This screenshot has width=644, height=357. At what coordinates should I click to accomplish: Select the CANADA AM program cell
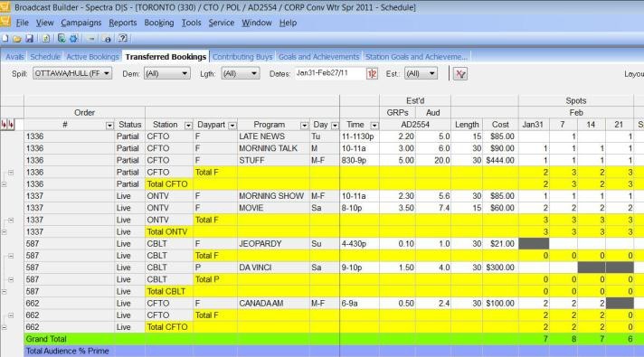click(273, 304)
